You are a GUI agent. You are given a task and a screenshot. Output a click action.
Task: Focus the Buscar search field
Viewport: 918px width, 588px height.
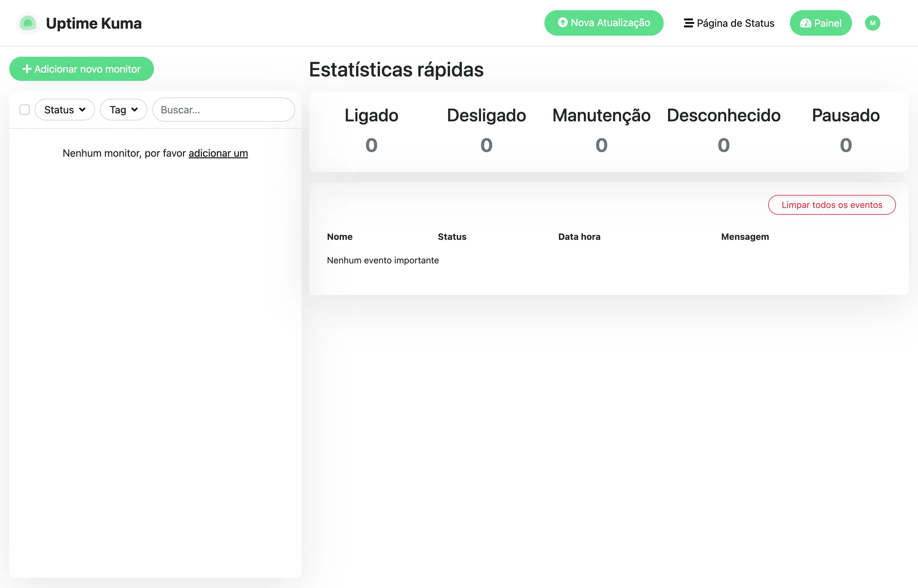click(223, 110)
